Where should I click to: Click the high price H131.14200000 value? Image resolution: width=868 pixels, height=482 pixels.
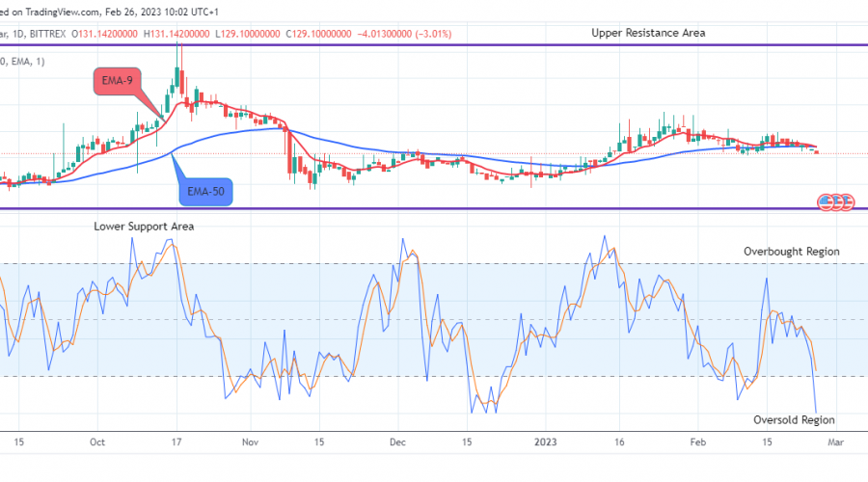point(176,34)
